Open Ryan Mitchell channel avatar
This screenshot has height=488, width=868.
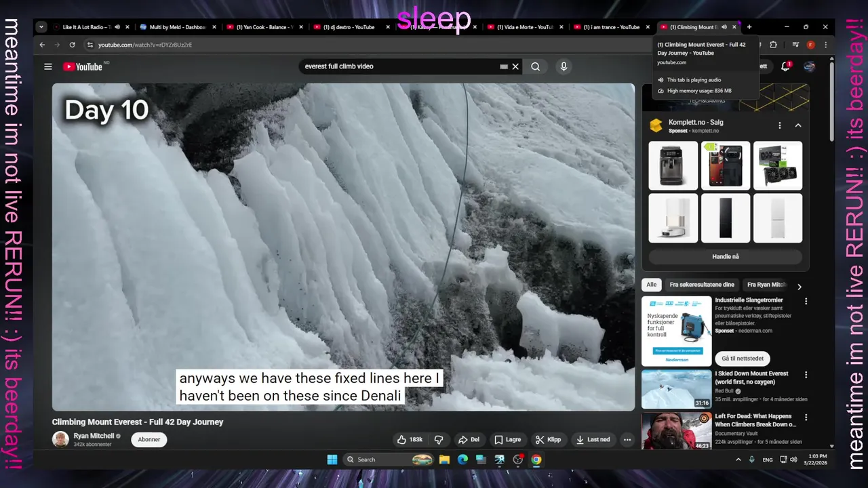click(x=60, y=439)
